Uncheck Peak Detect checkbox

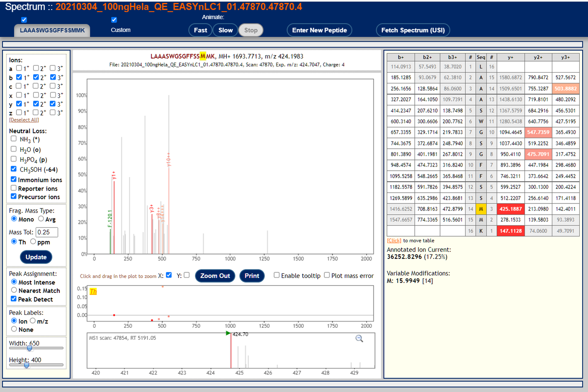pos(14,298)
